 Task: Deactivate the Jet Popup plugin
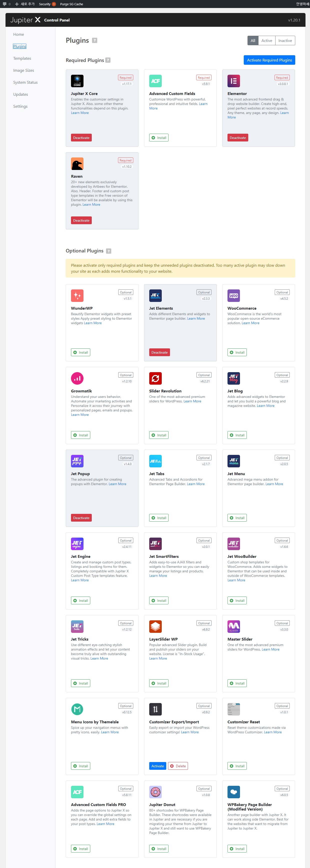81,518
